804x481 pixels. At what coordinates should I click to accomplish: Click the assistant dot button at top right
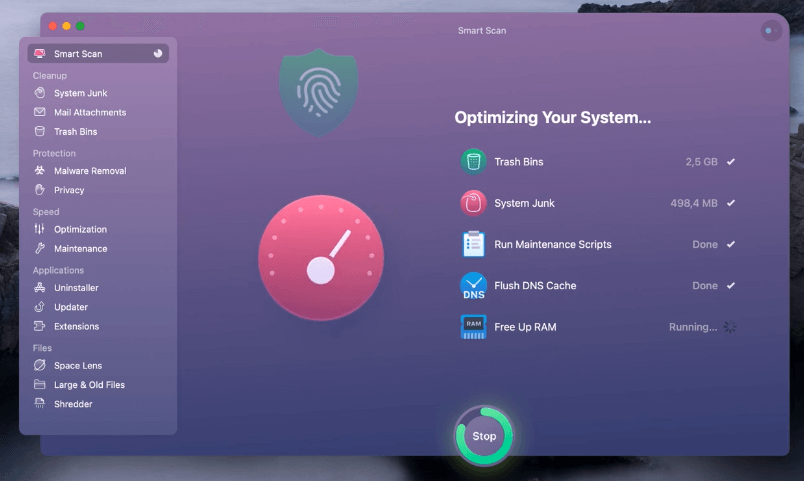click(771, 31)
